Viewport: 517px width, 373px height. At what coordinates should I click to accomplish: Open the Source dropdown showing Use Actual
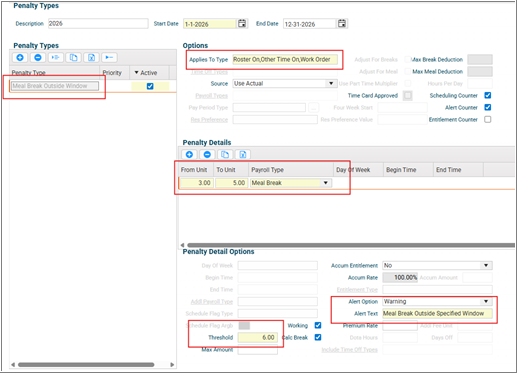331,83
